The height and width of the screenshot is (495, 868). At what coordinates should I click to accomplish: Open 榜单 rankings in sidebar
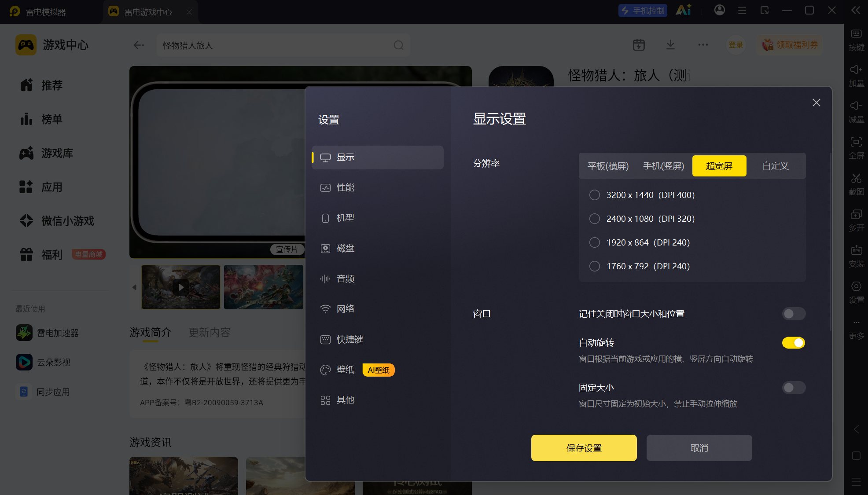coord(41,119)
